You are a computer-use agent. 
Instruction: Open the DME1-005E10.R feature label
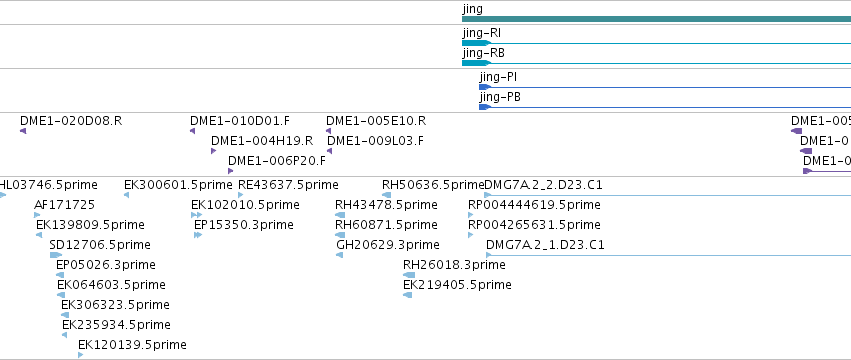[376, 121]
